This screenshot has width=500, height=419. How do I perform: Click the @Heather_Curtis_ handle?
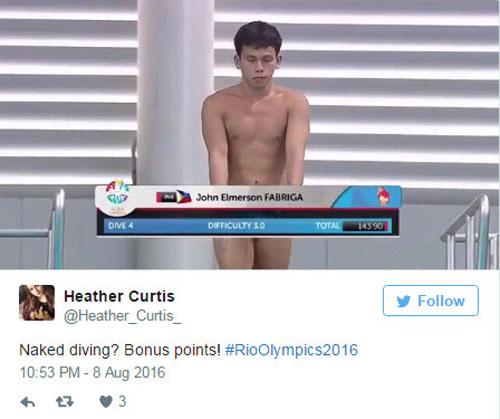point(122,316)
